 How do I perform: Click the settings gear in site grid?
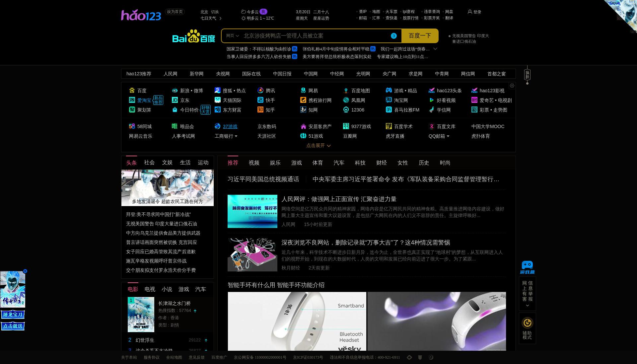[x=512, y=86]
